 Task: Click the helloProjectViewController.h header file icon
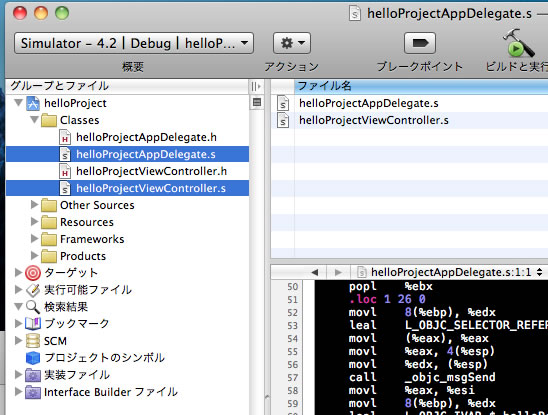coord(65,171)
